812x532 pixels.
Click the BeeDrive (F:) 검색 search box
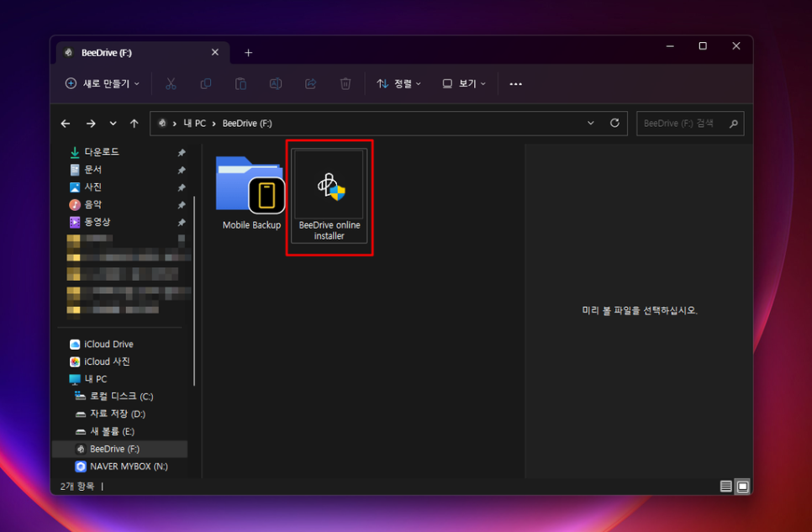tap(690, 124)
